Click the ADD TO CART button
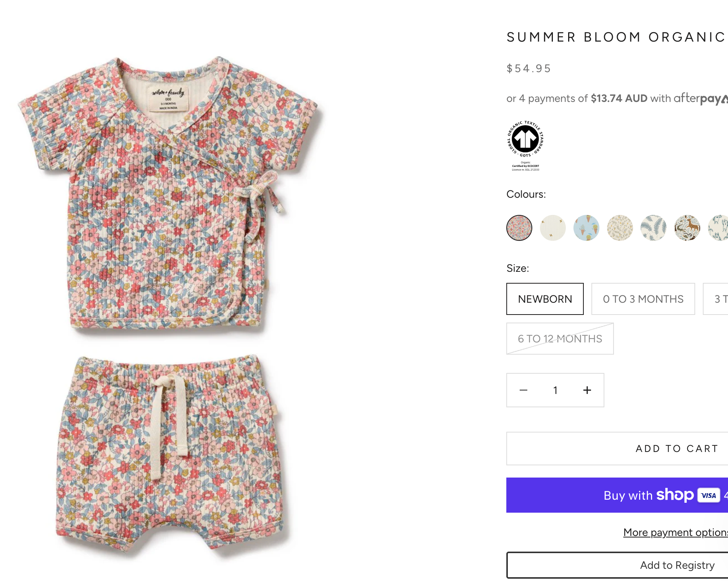Viewport: 728px width, 581px height. click(x=676, y=449)
